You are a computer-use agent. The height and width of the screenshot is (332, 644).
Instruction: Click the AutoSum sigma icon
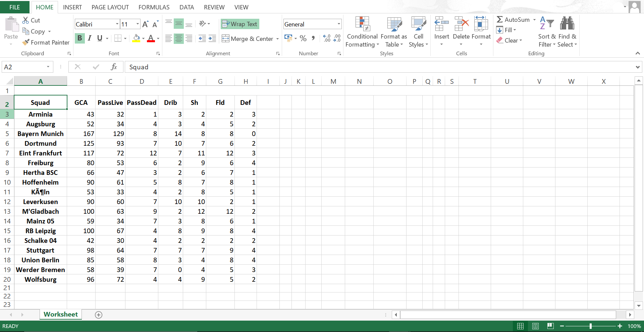[500, 19]
